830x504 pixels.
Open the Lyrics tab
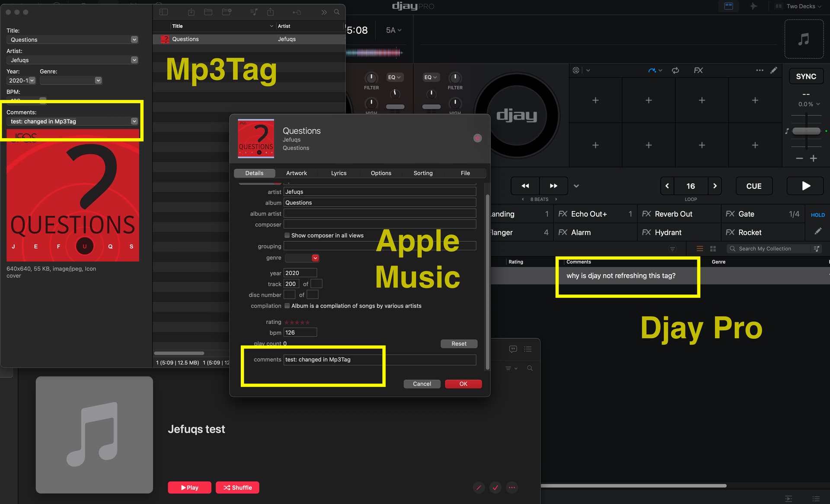coord(338,173)
